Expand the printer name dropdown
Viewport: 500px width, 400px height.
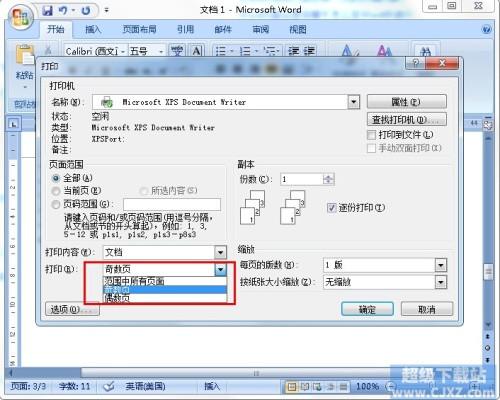353,102
